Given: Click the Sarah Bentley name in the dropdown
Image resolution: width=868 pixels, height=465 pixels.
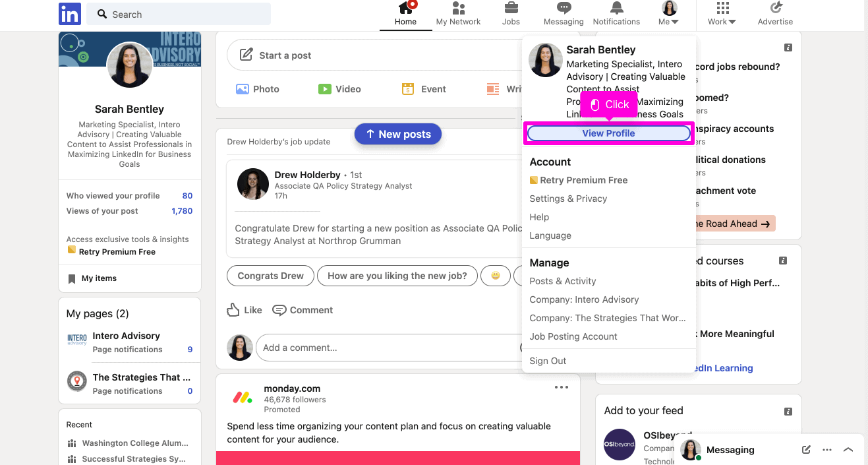Looking at the screenshot, I should point(601,49).
